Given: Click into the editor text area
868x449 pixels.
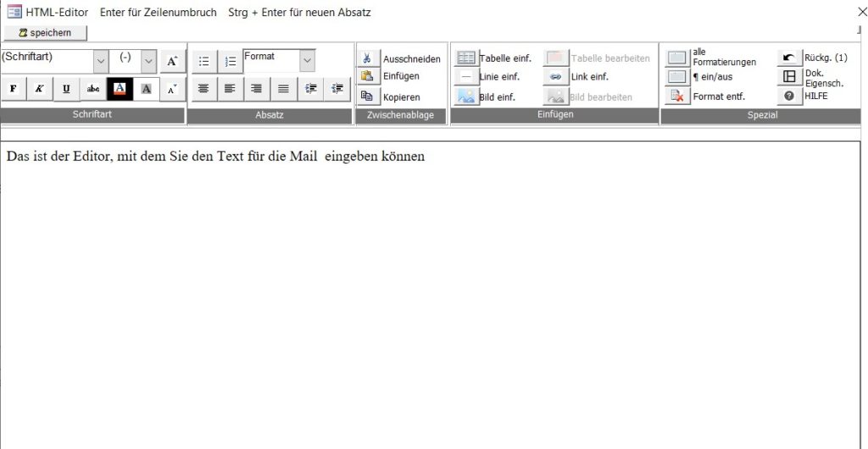Looking at the screenshot, I should [424, 280].
